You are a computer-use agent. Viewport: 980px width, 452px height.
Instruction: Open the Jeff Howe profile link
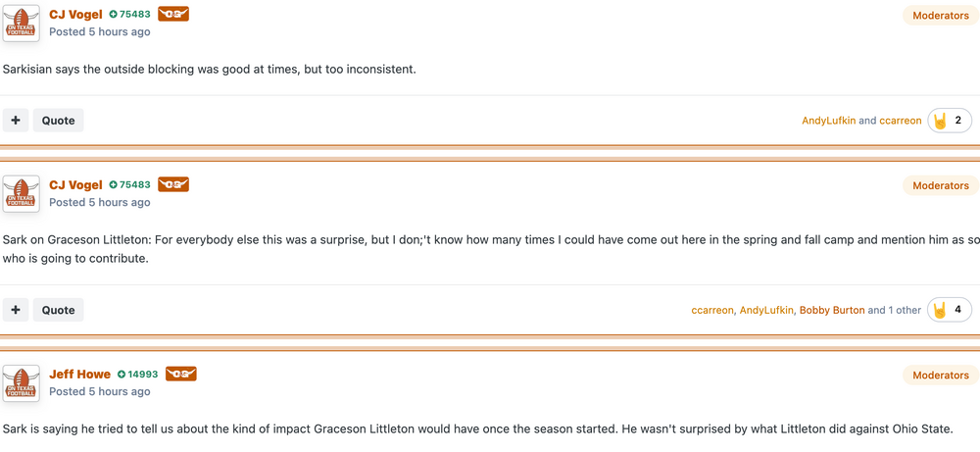79,374
